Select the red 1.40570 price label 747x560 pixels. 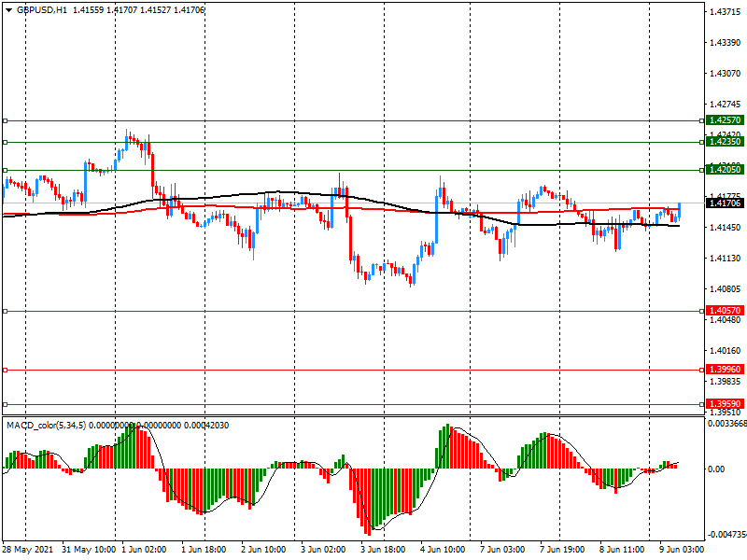(725, 311)
